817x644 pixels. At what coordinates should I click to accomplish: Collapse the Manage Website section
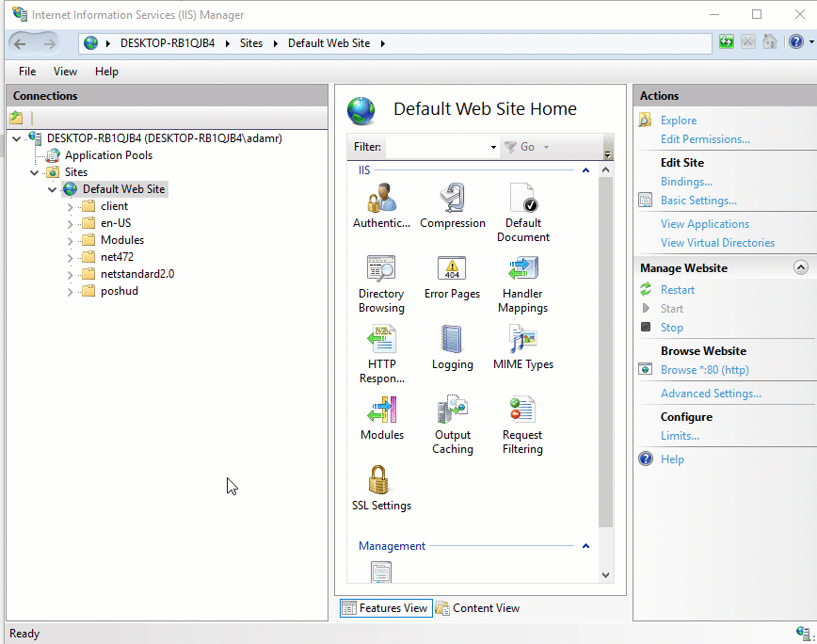[800, 267]
